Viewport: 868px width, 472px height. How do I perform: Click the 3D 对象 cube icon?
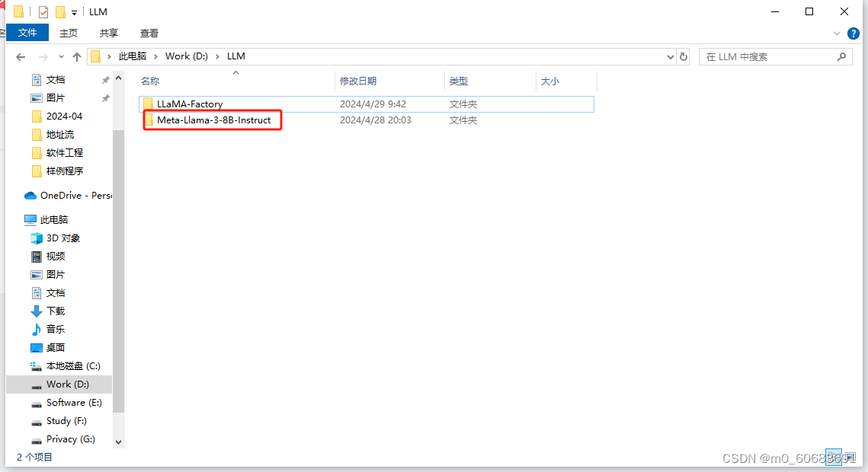37,238
